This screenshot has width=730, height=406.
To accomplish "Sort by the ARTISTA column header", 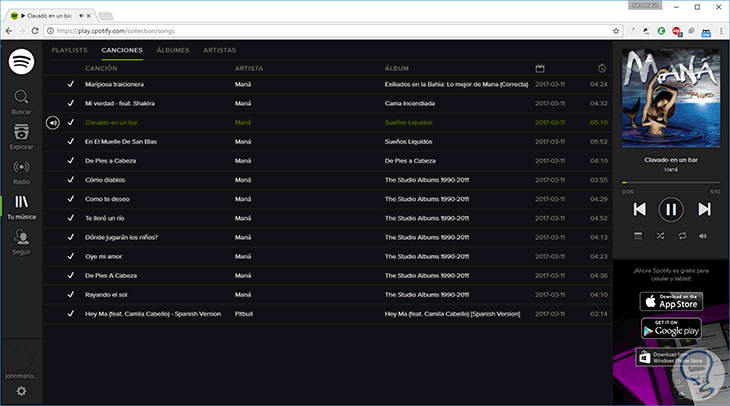I will pos(249,68).
